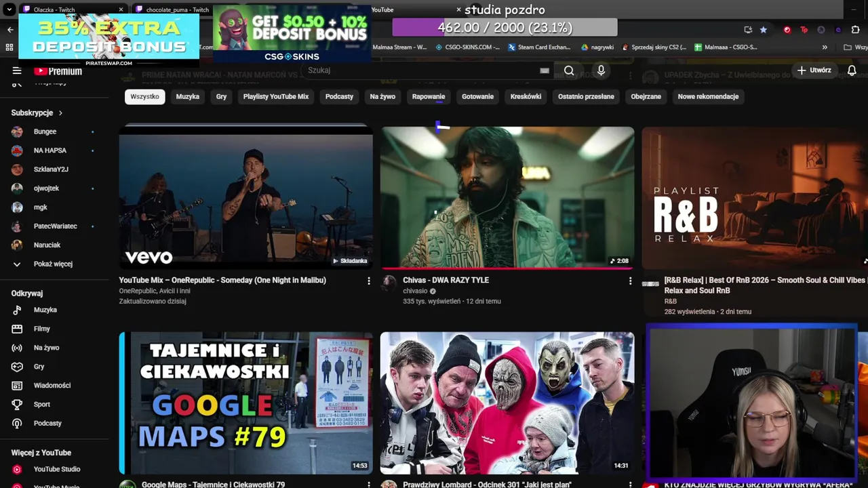Screen dimensions: 868x488
Task: Bookmark this page with the star icon
Action: pos(764,30)
